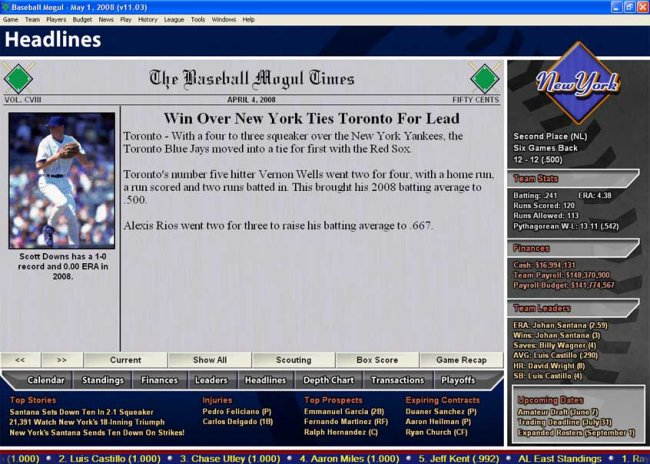Open story Santana Sets Down Ten
Viewport: 650px width, 464px height.
[81, 412]
